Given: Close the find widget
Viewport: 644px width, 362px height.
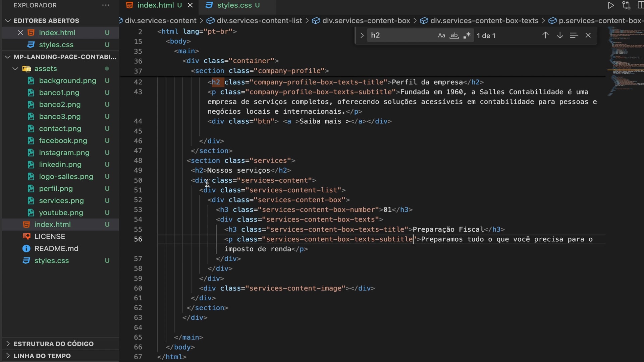Looking at the screenshot, I should click(x=588, y=35).
